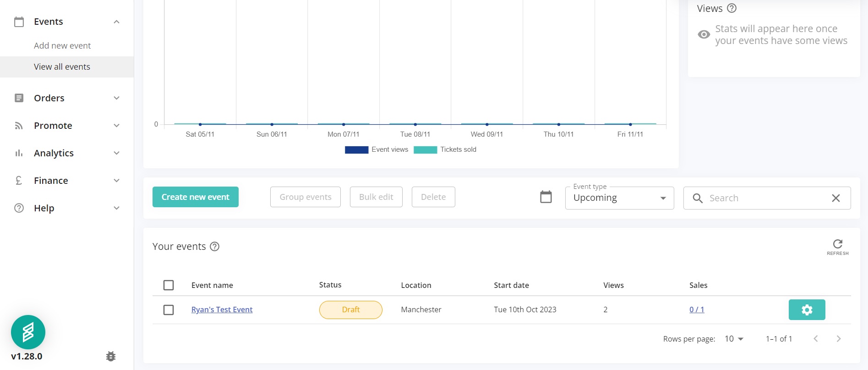Clear the search field with the X icon
The image size is (868, 370).
coord(835,198)
